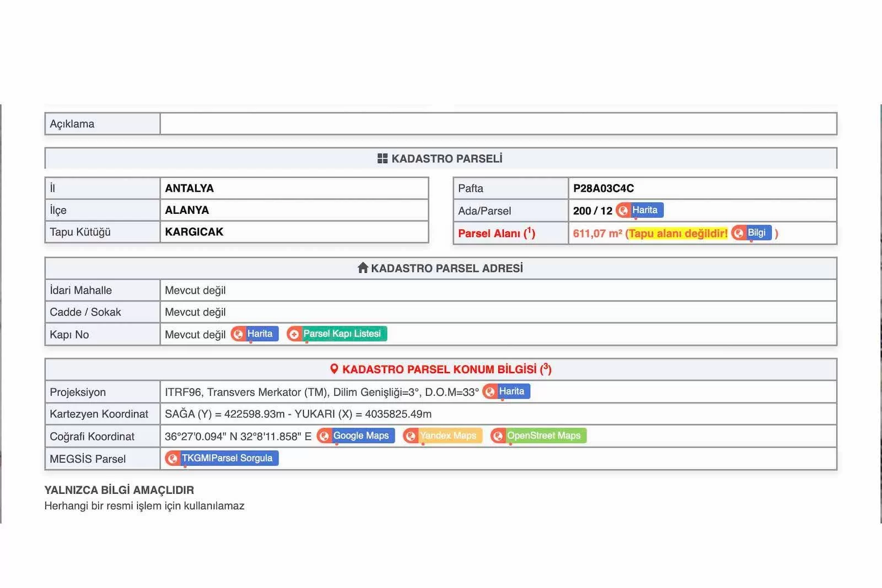
Task: Click the MEGSİS Parsel label
Action: (x=88, y=459)
